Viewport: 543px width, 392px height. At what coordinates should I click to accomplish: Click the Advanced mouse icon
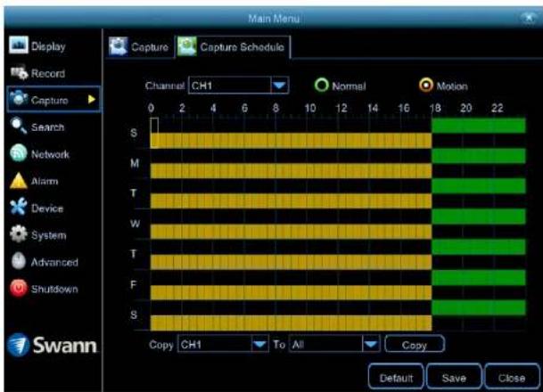tap(19, 261)
